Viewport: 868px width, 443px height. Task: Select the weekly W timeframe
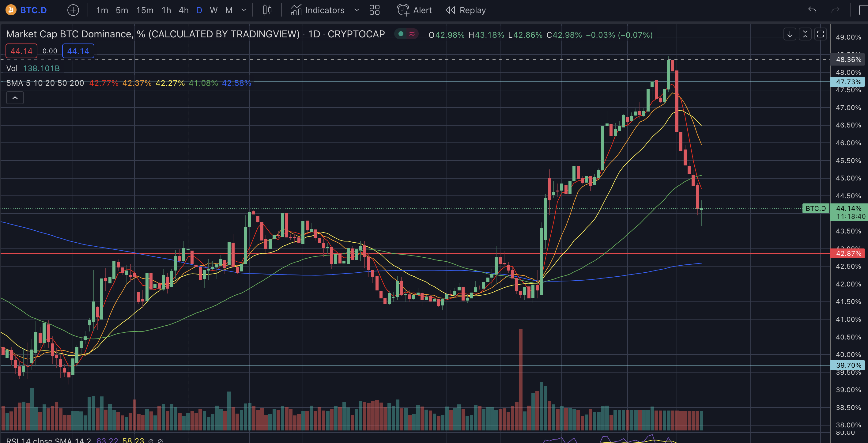(213, 10)
